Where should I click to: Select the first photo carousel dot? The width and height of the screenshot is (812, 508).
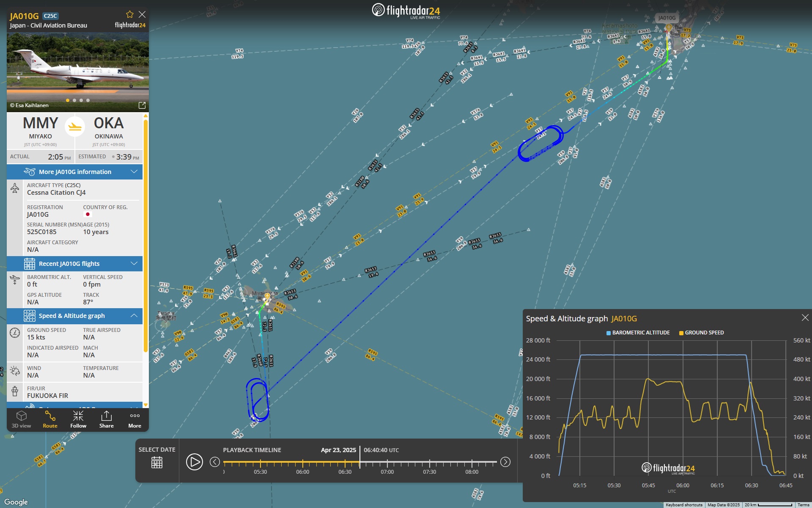pyautogui.click(x=68, y=100)
